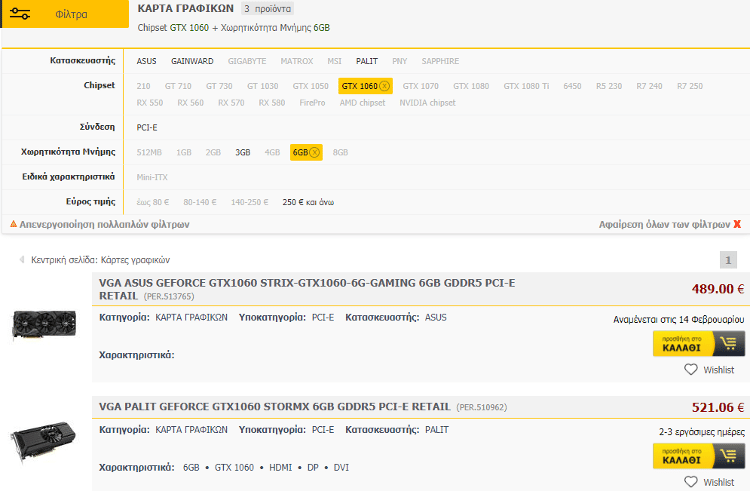The image size is (750, 491).
Task: Choose the 140-250 € price range
Action: click(250, 202)
